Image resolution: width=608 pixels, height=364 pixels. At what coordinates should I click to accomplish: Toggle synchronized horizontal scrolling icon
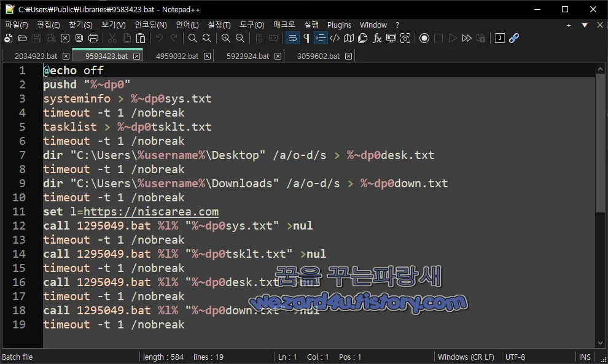tap(273, 38)
